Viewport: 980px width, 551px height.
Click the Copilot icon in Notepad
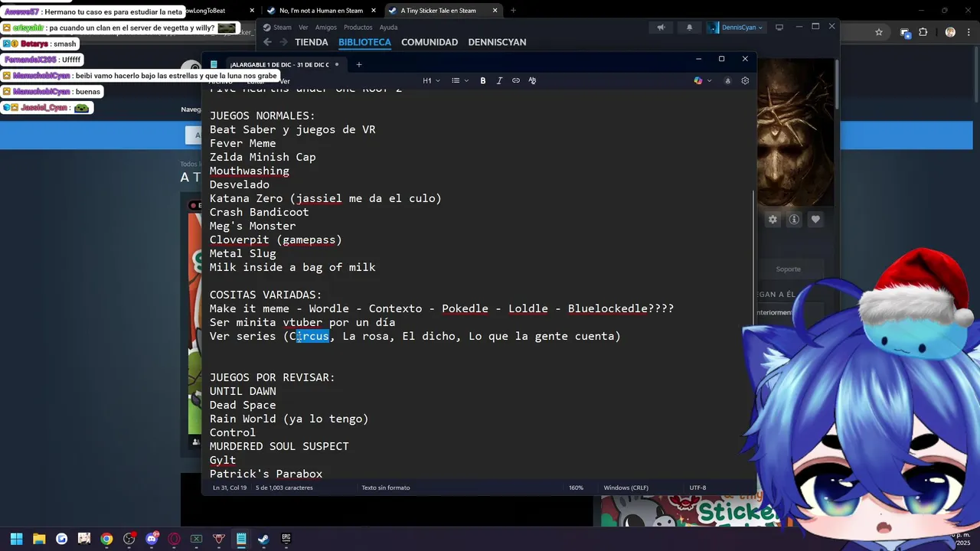[x=698, y=80]
